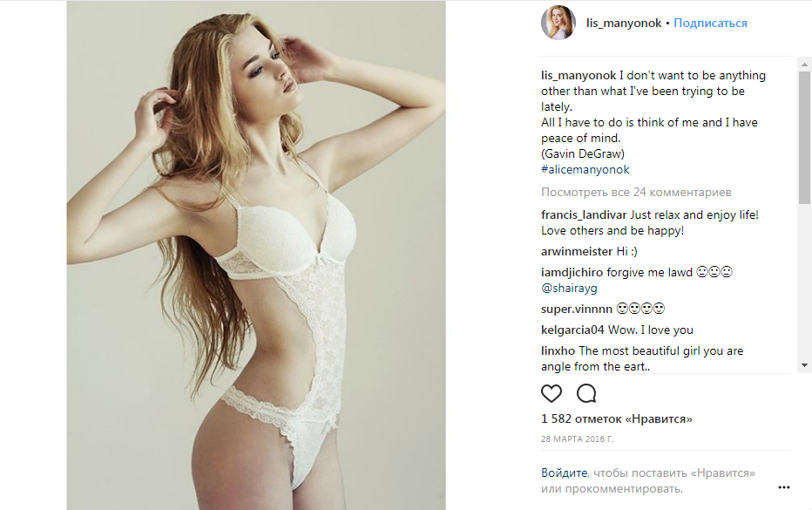Click the Войдите login link
The image size is (812, 510).
coord(565,473)
